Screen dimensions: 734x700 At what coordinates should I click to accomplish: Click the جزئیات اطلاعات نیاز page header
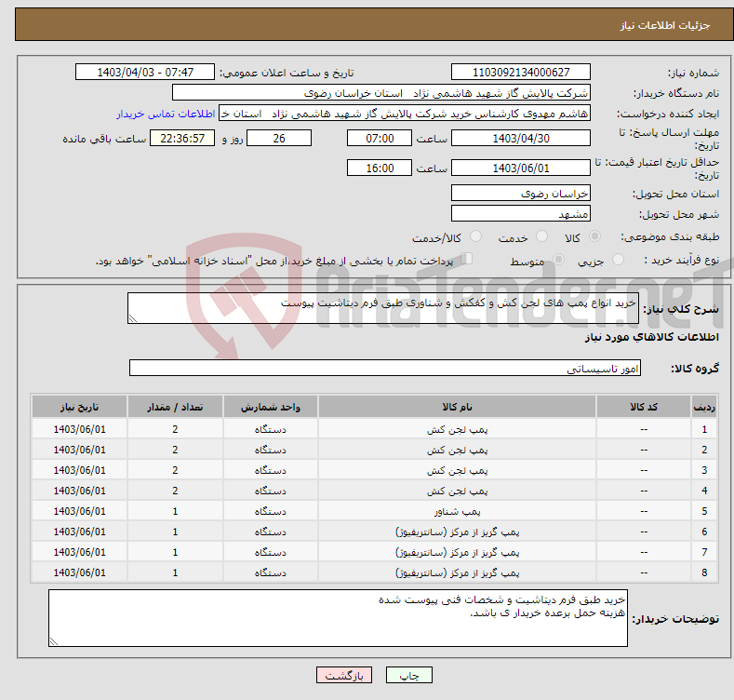665,25
